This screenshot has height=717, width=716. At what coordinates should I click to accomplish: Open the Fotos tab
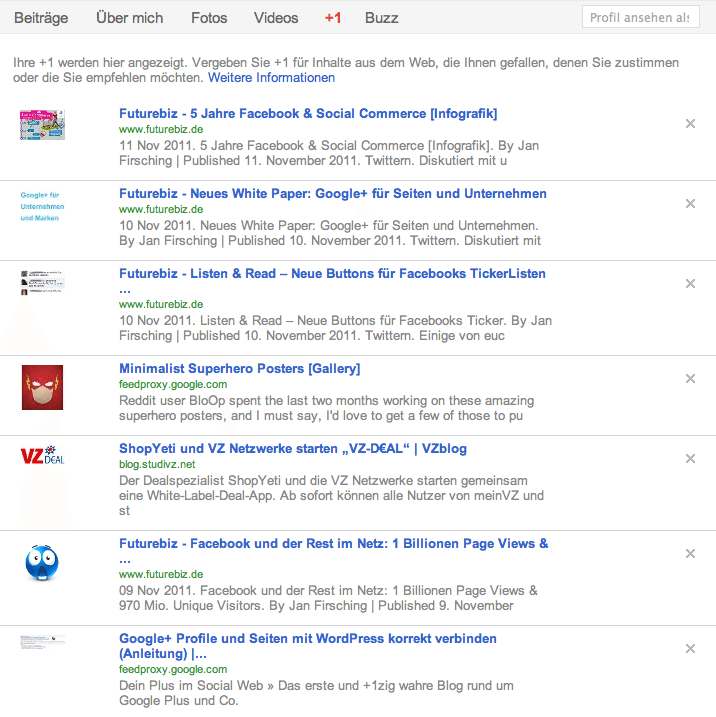pyautogui.click(x=209, y=18)
